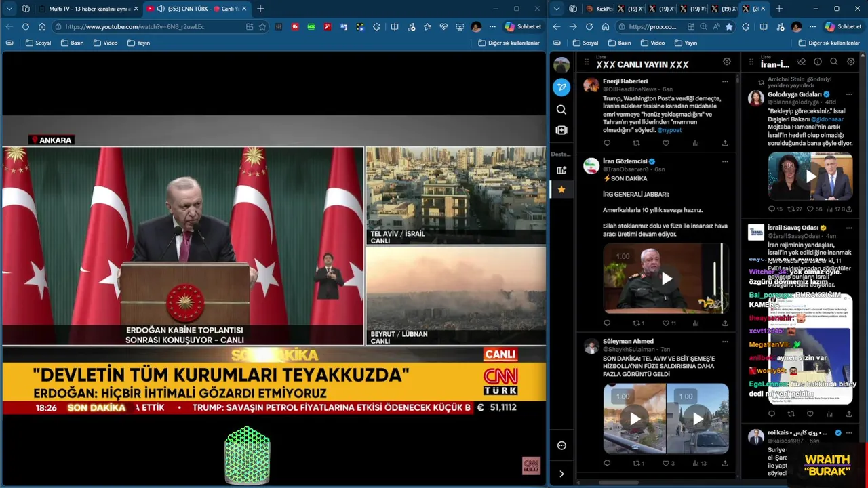Open the more options circle in X Pro sidebar
868x488 pixels.
coord(561,445)
